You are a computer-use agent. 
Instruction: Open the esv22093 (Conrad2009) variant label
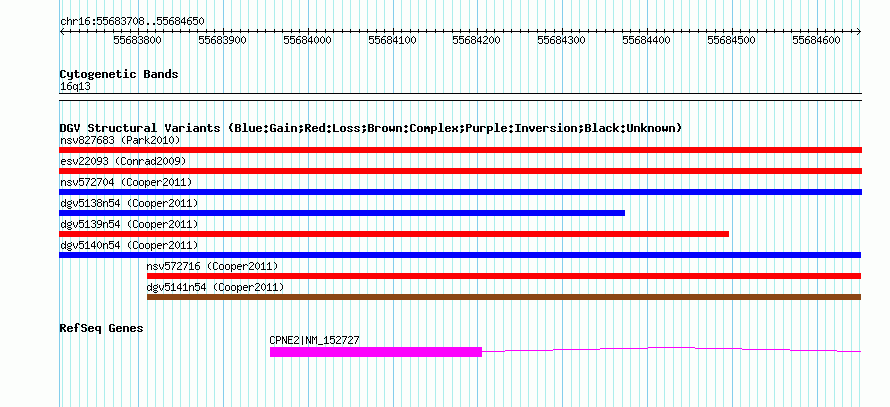pos(123,161)
